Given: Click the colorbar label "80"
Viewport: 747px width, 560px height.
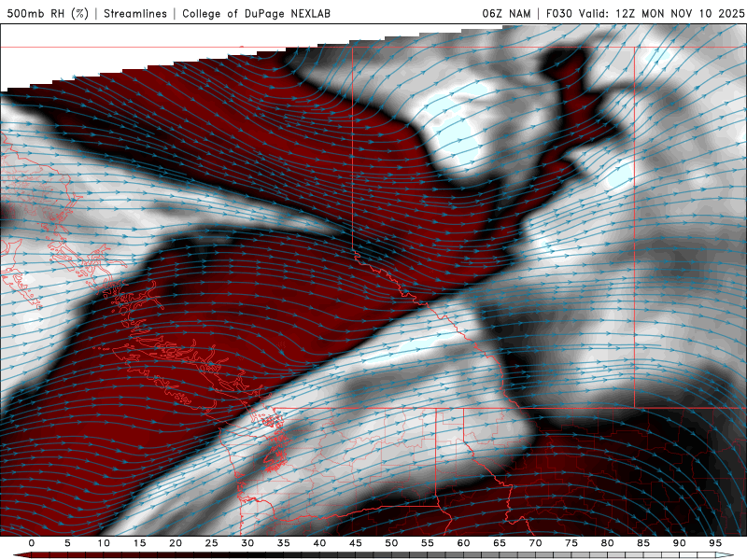Looking at the screenshot, I should pyautogui.click(x=607, y=543).
